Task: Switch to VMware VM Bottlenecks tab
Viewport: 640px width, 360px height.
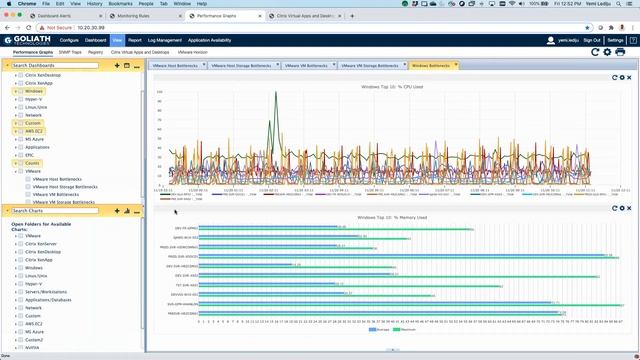Action: click(x=306, y=66)
